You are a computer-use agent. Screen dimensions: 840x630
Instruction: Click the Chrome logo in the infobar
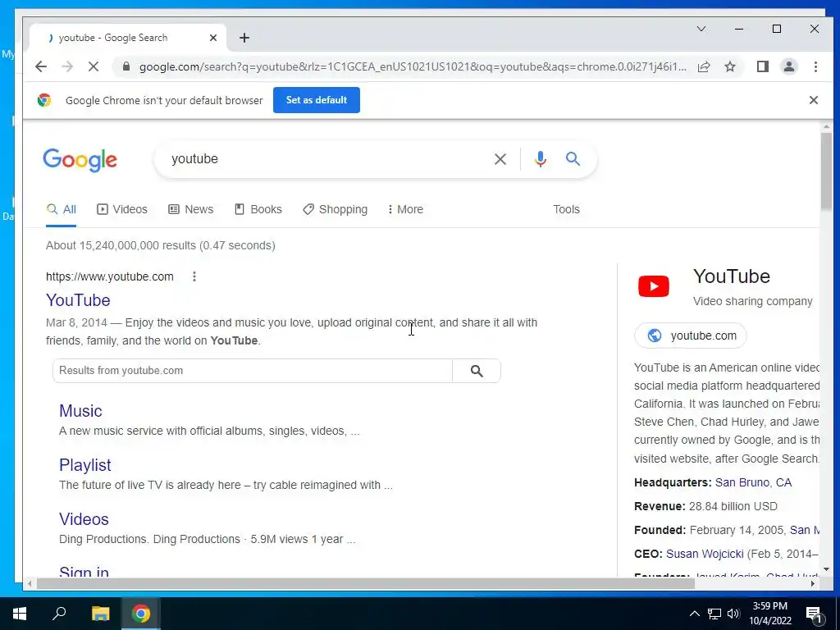click(x=44, y=100)
